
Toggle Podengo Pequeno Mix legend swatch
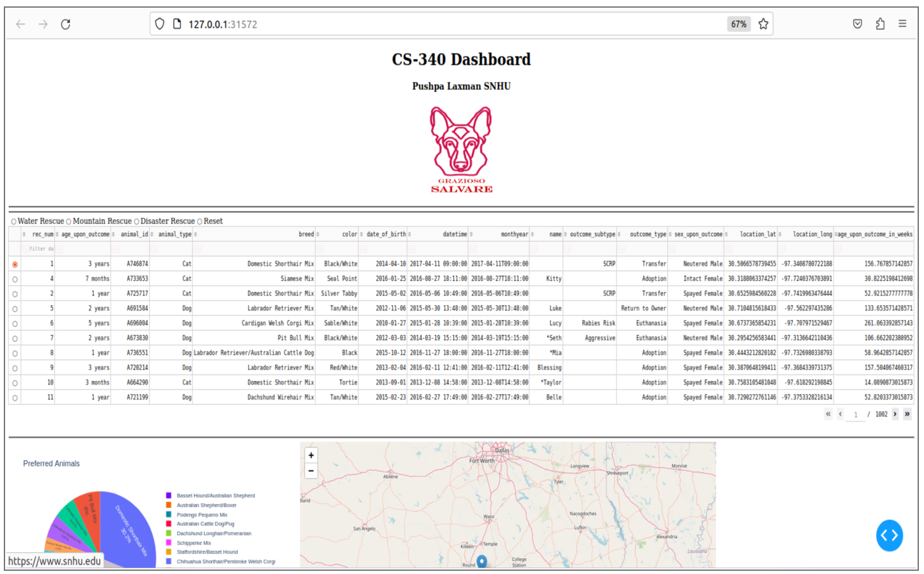click(169, 515)
